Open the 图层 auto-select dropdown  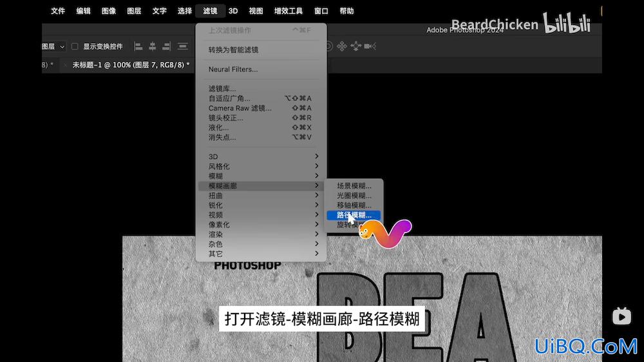point(54,46)
